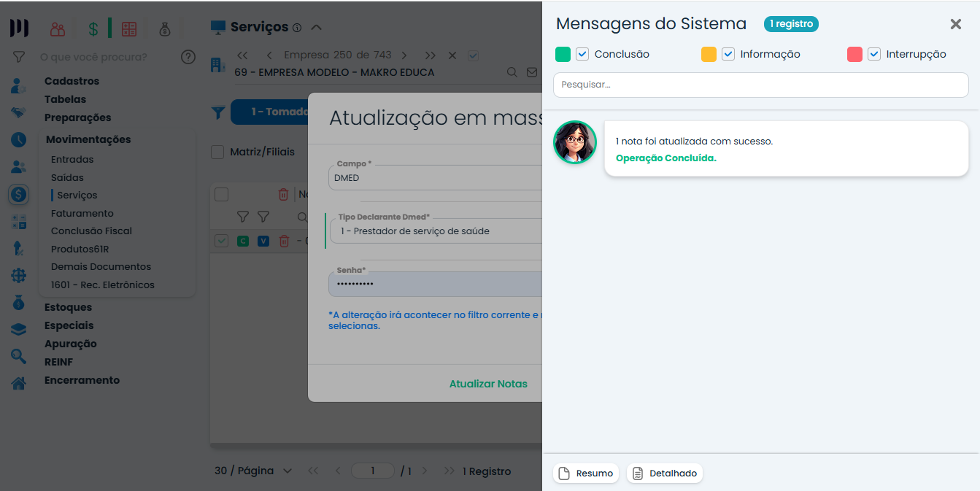
Task: Click the company building icon
Action: pyautogui.click(x=218, y=64)
